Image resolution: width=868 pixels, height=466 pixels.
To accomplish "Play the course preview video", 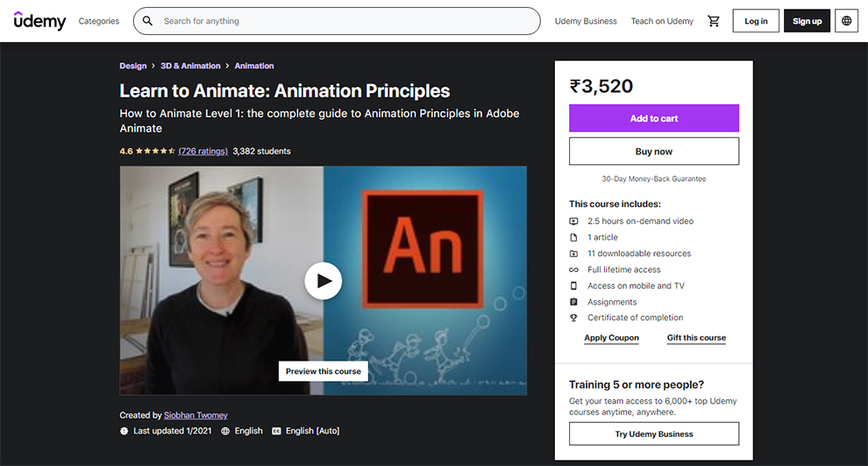I will click(x=324, y=281).
